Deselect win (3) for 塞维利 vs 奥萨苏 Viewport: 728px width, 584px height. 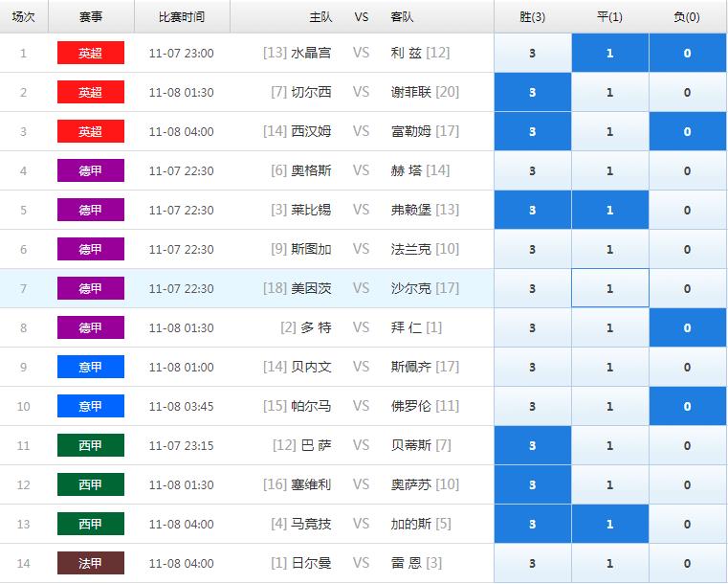tap(533, 484)
